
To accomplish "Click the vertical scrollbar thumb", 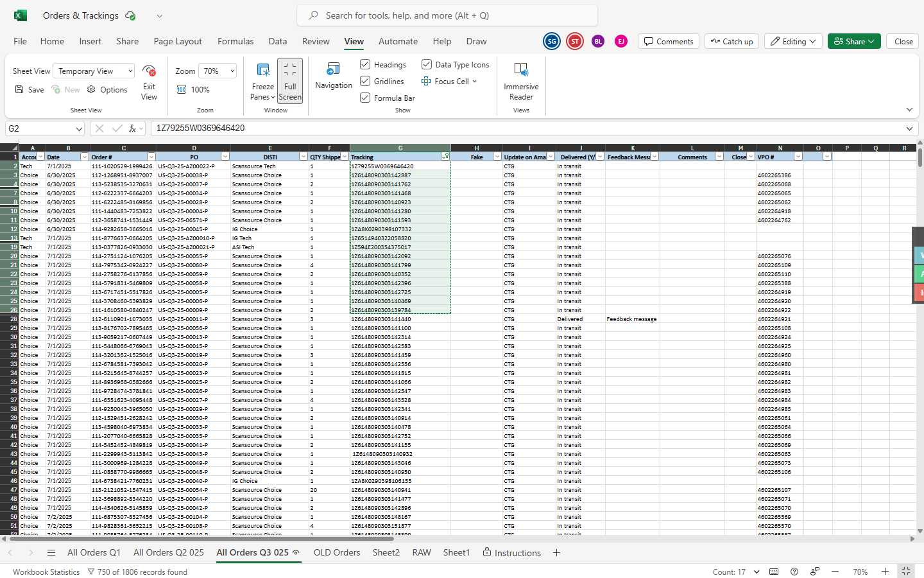I will (x=920, y=157).
